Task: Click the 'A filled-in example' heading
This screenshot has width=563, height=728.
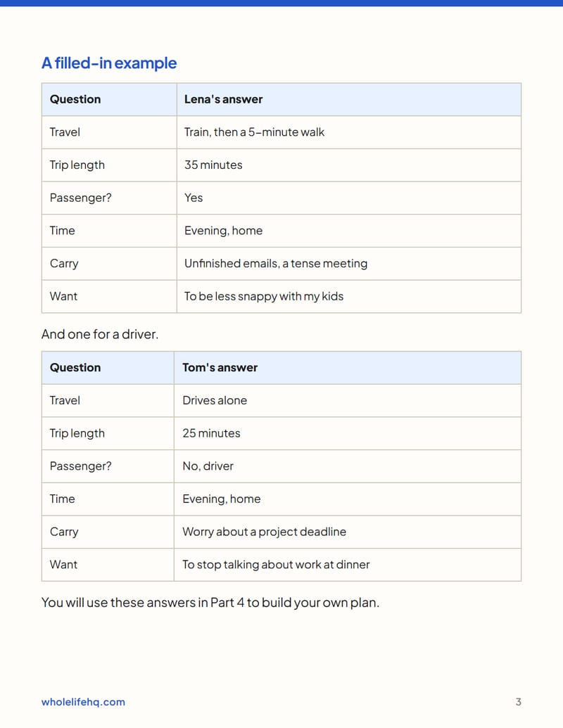Action: coord(109,63)
